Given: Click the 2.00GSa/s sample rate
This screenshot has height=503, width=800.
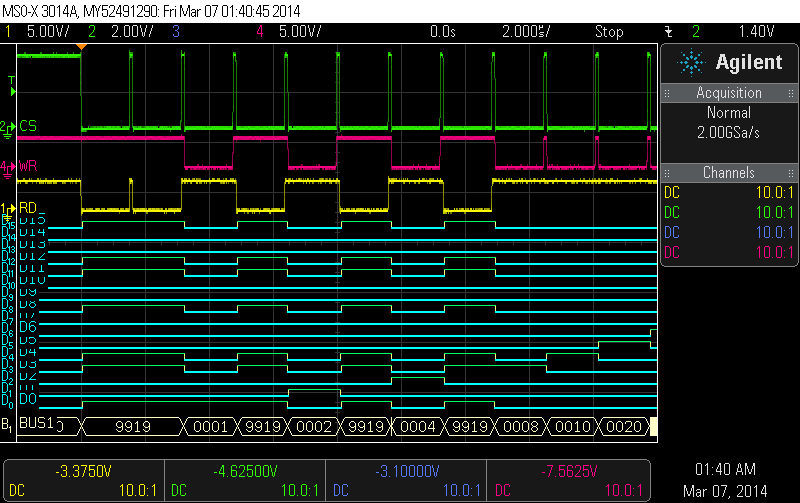Looking at the screenshot, I should (729, 133).
